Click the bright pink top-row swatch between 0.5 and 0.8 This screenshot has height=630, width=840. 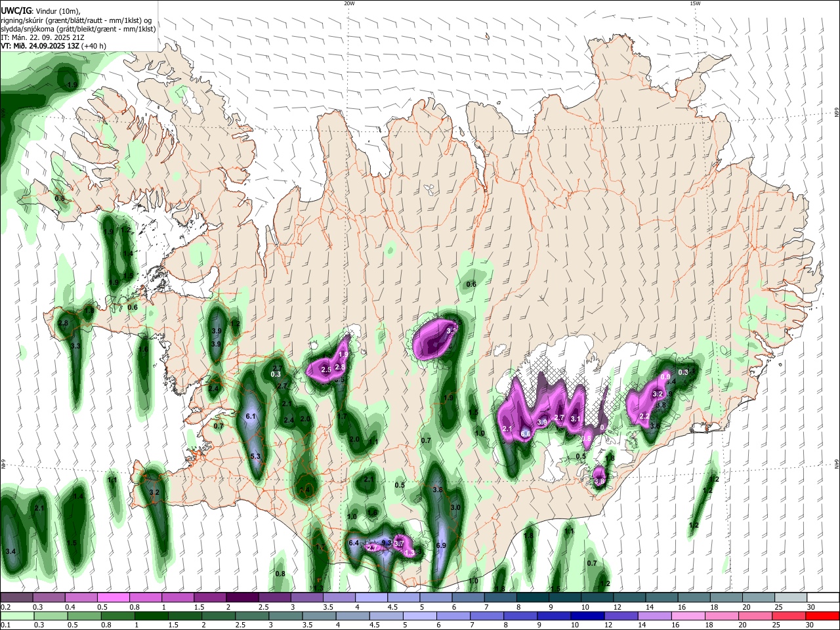[113, 597]
